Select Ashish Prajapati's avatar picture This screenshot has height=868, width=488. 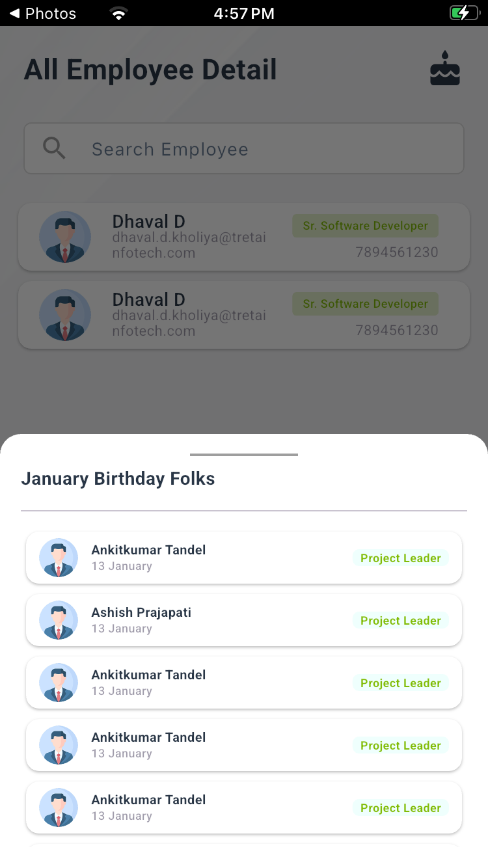59,620
